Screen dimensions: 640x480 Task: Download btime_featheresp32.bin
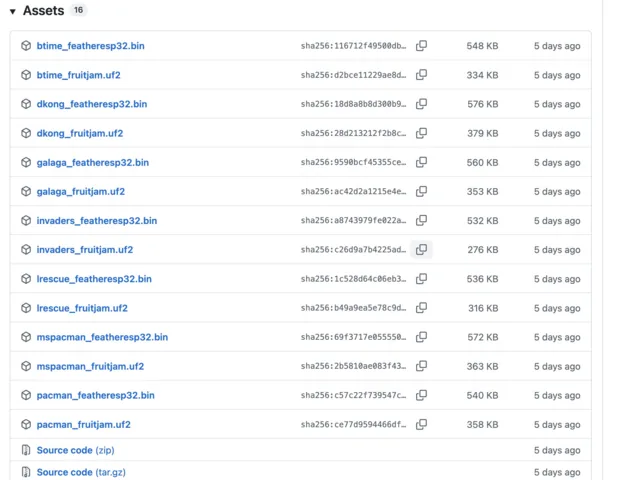(91, 46)
